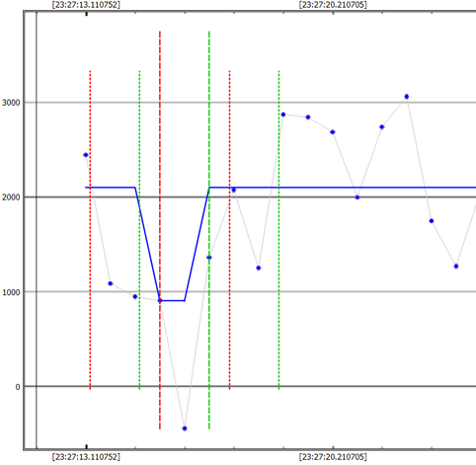Select the data point on the green dashed line
Viewport: 476px width, 465px height.
point(209,258)
